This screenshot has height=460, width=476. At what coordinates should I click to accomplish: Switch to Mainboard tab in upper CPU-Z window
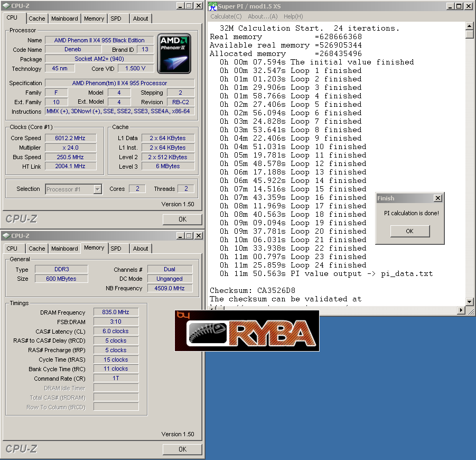pos(64,19)
